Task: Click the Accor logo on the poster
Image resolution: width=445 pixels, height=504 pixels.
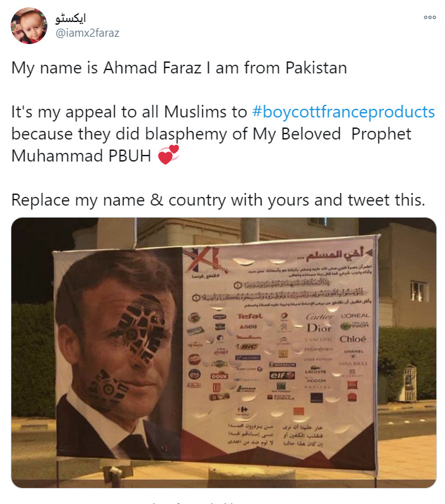Action: tap(316, 381)
